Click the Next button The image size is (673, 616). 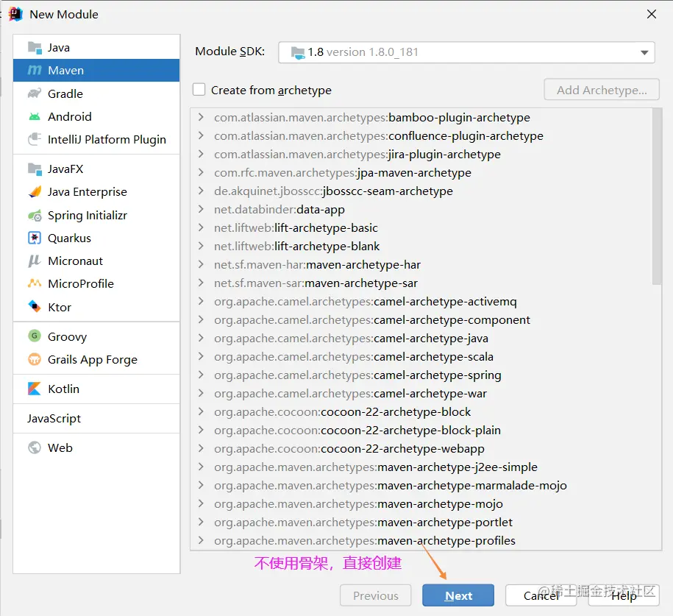458,595
